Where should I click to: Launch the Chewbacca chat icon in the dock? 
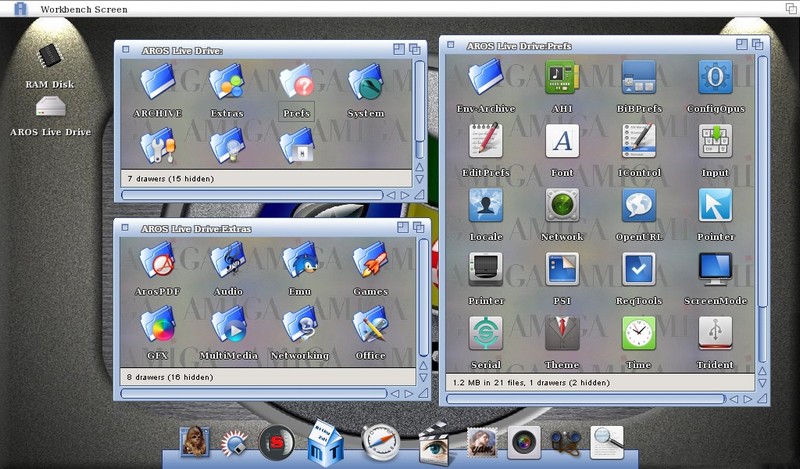(x=194, y=441)
